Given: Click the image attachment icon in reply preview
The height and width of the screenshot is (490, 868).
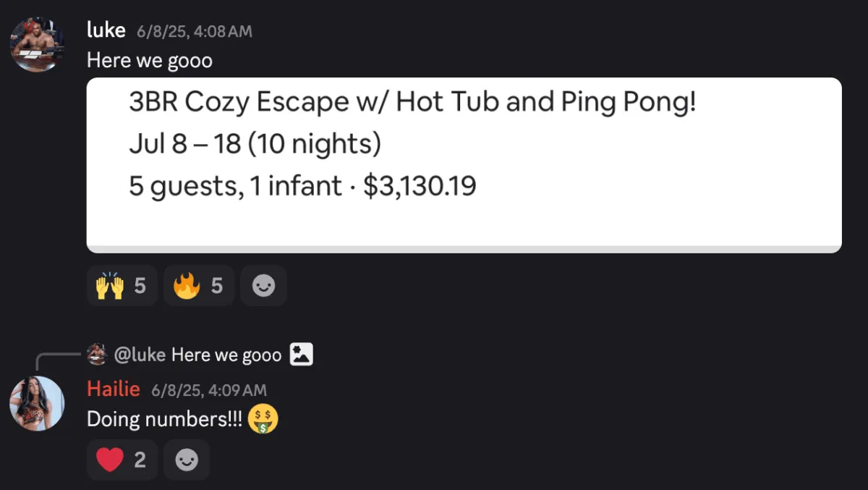Looking at the screenshot, I should coord(301,354).
